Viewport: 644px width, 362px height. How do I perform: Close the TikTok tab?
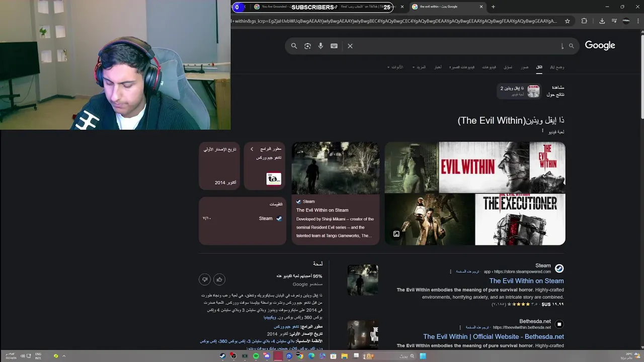[x=402, y=7]
